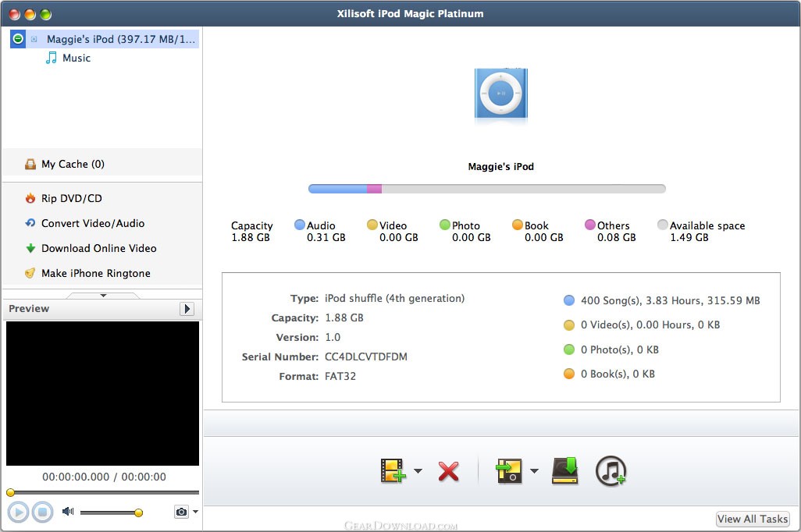Click the green Photo legend dot

coord(445,225)
